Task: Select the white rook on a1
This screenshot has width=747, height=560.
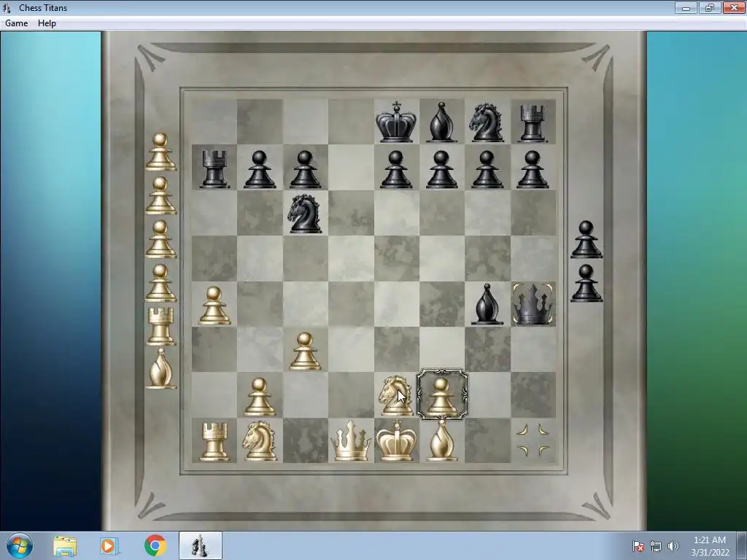Action: point(214,442)
